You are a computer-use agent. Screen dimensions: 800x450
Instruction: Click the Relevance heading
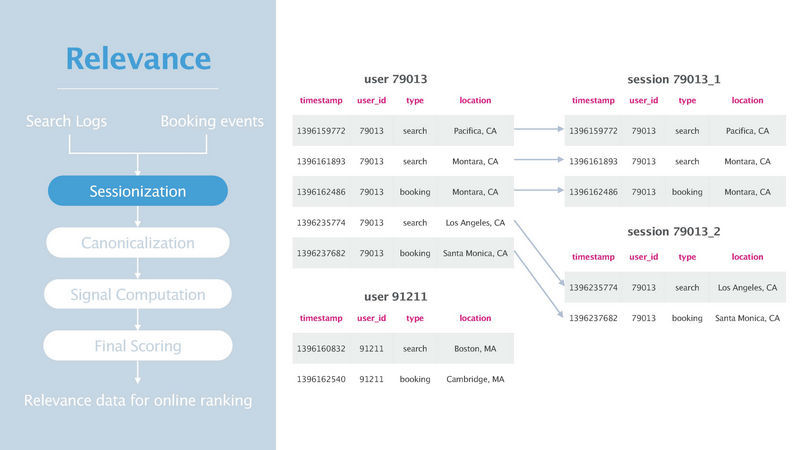[x=138, y=58]
